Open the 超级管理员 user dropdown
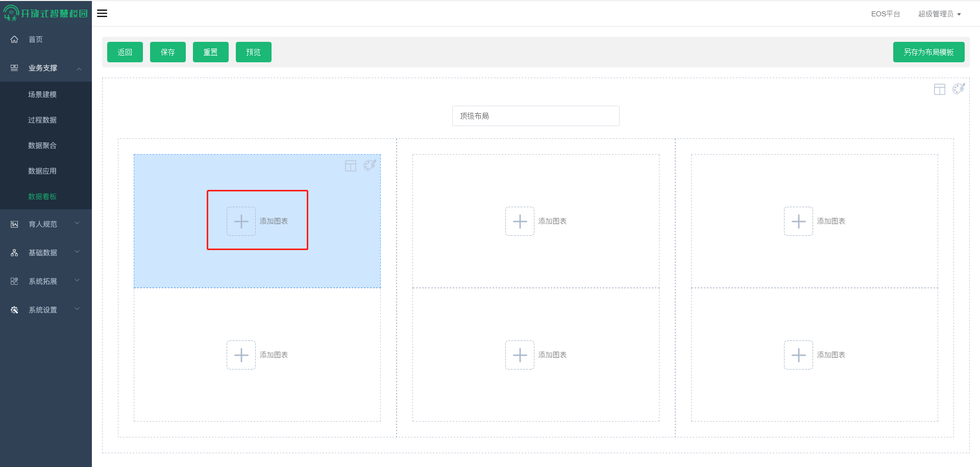980x467 pixels. click(940, 14)
